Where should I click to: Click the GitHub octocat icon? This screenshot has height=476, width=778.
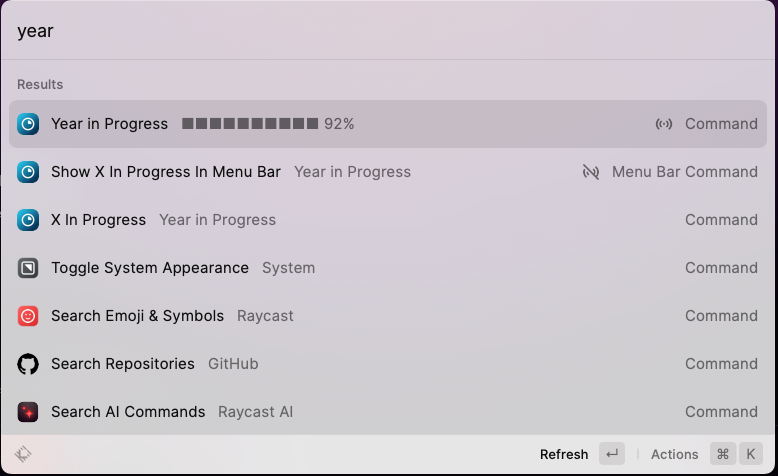click(x=28, y=364)
